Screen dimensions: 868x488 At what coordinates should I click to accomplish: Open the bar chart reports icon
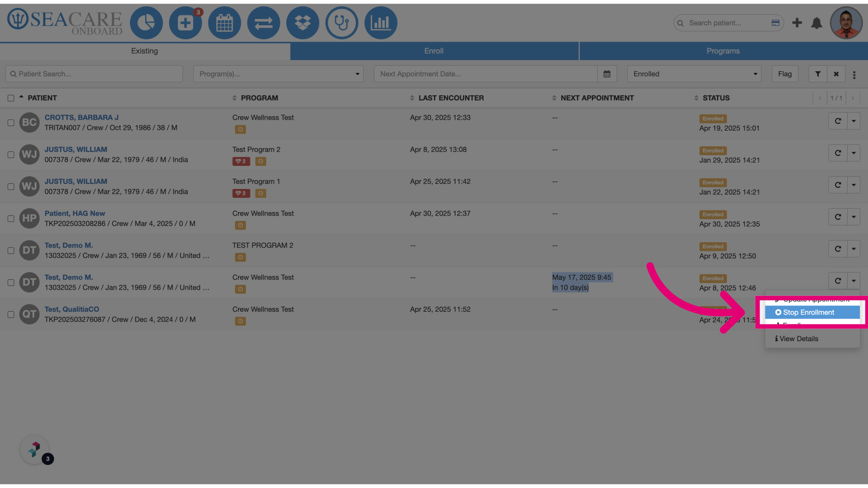381,23
